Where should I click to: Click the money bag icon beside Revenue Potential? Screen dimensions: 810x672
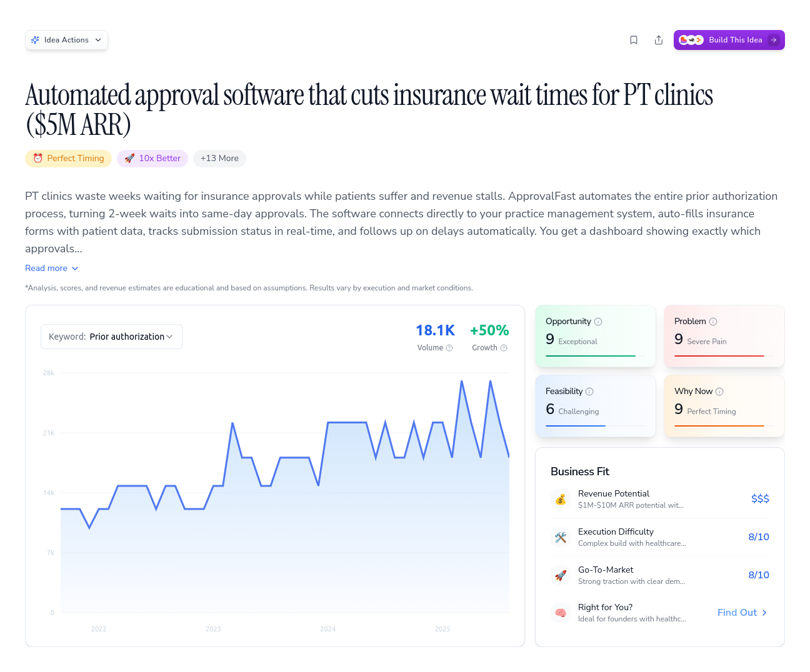561,499
